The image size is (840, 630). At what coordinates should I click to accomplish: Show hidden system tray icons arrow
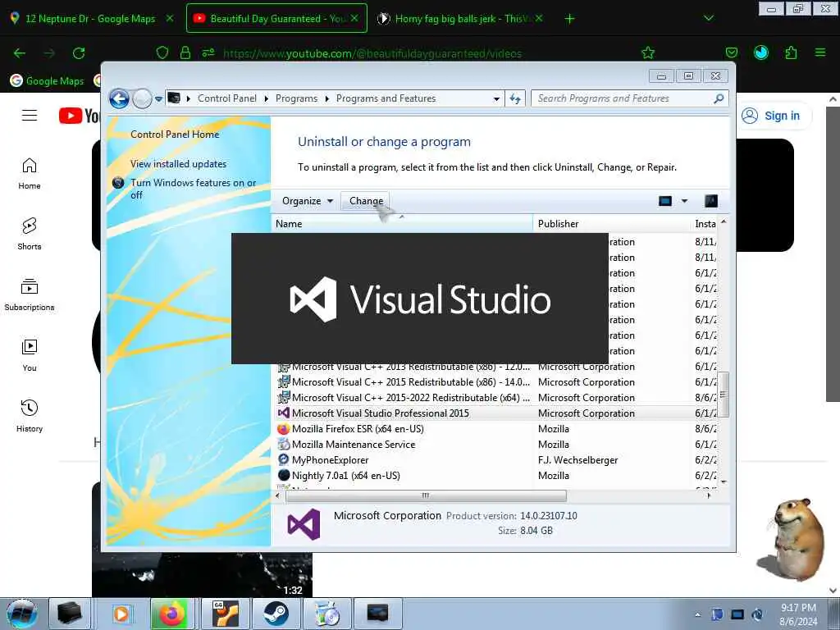click(x=697, y=614)
